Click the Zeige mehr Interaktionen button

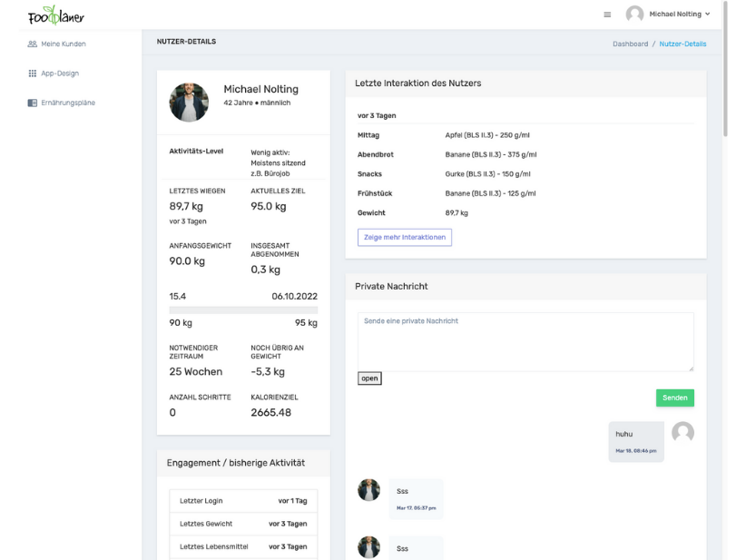403,237
